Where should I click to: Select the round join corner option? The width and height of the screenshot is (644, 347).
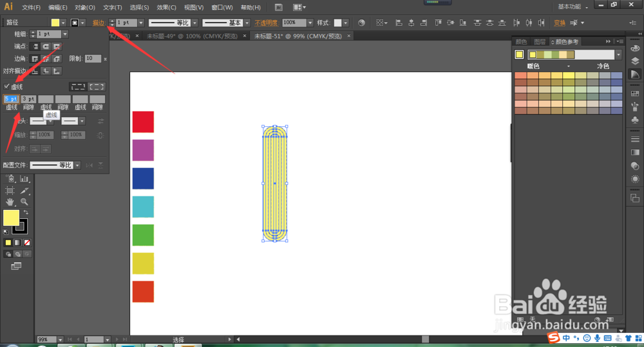(x=46, y=59)
